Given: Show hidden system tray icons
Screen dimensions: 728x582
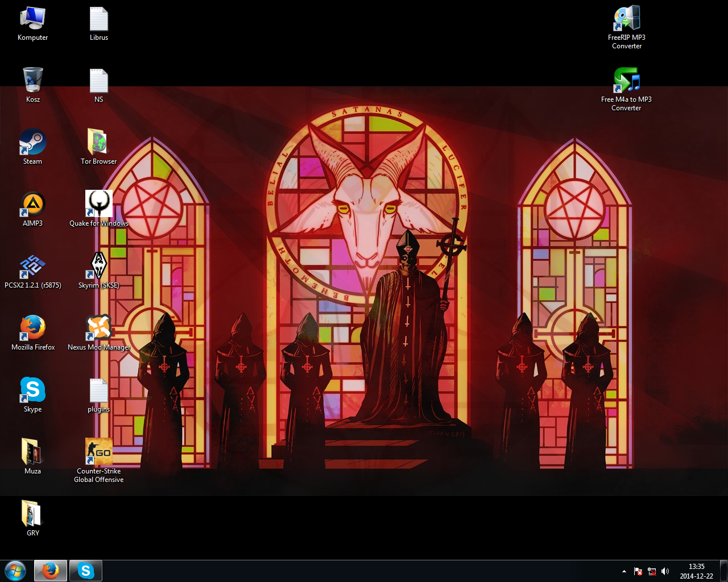Looking at the screenshot, I should tap(624, 571).
